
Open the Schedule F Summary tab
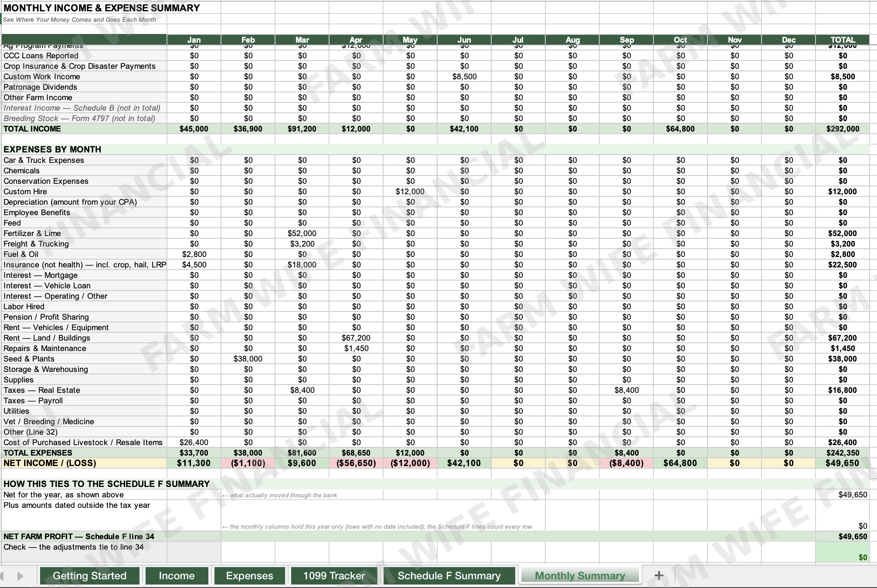tap(449, 575)
